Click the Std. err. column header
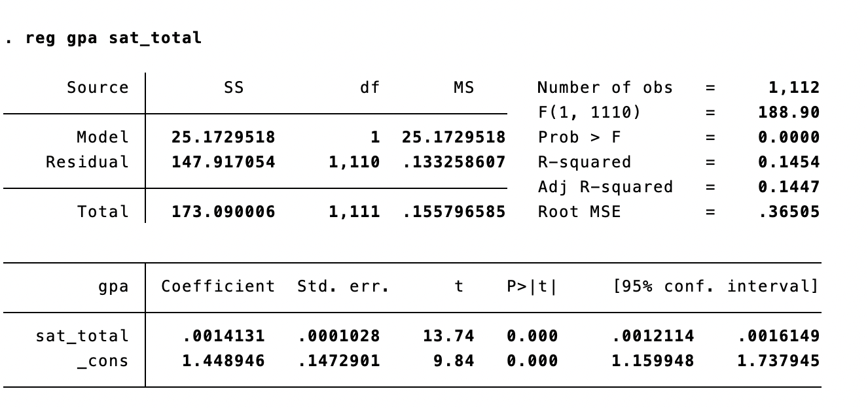868x408 pixels. pyautogui.click(x=343, y=286)
